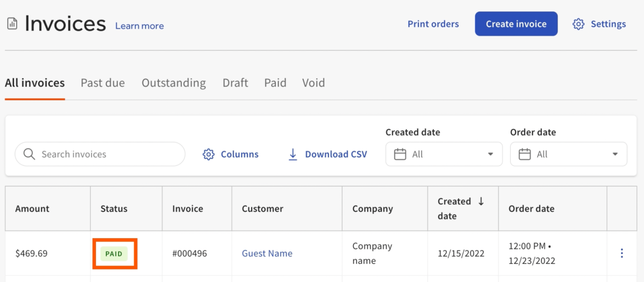Image resolution: width=644 pixels, height=282 pixels.
Task: Click the Settings gear icon
Action: pyautogui.click(x=578, y=24)
